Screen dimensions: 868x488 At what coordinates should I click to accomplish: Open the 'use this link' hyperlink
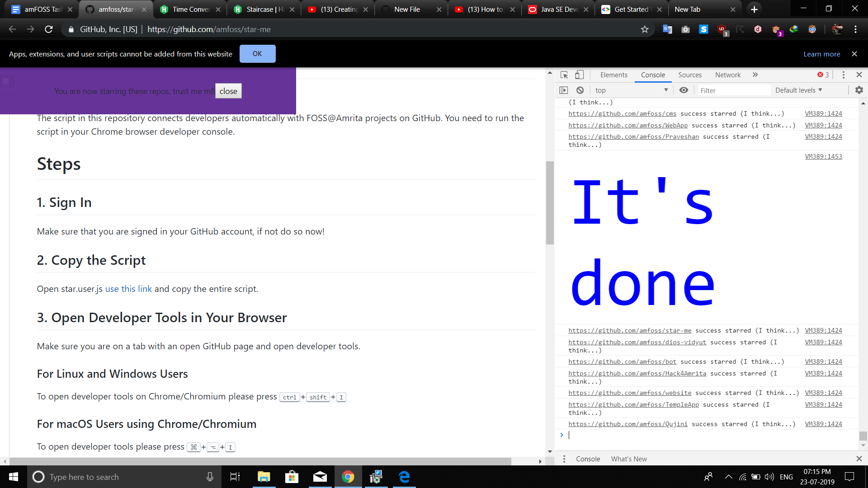click(128, 289)
